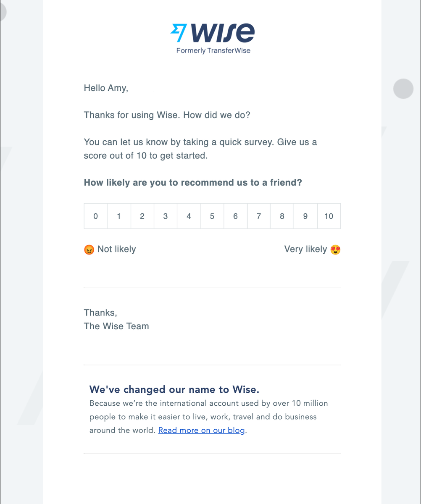421x504 pixels.
Task: Open the "Read more on our blog" link
Action: [201, 430]
